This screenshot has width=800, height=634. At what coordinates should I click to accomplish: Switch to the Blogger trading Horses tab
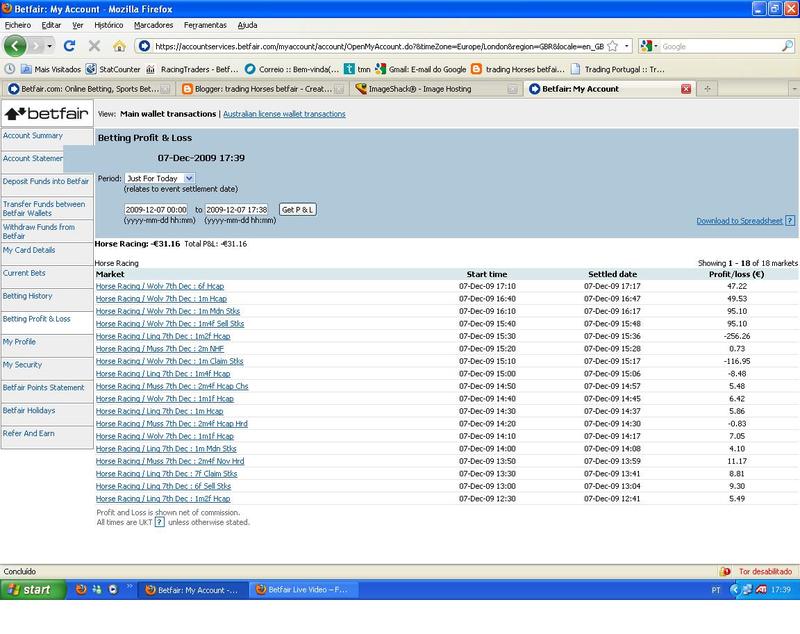point(262,89)
